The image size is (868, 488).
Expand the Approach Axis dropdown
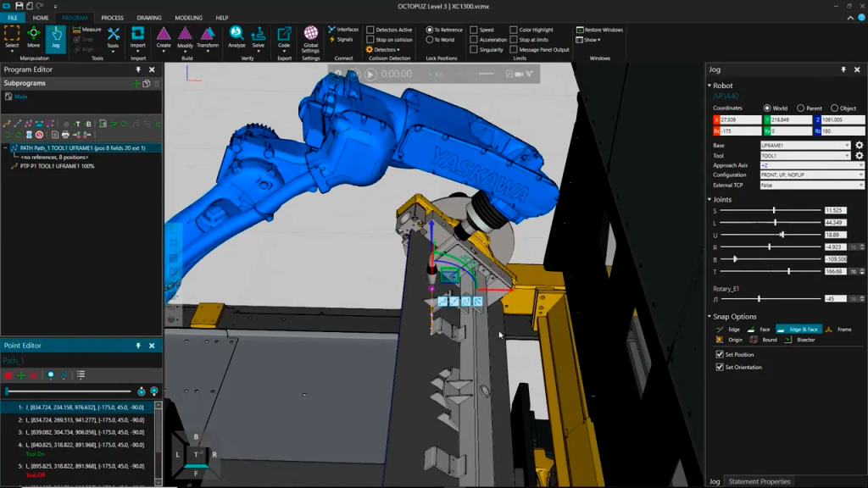click(x=861, y=166)
